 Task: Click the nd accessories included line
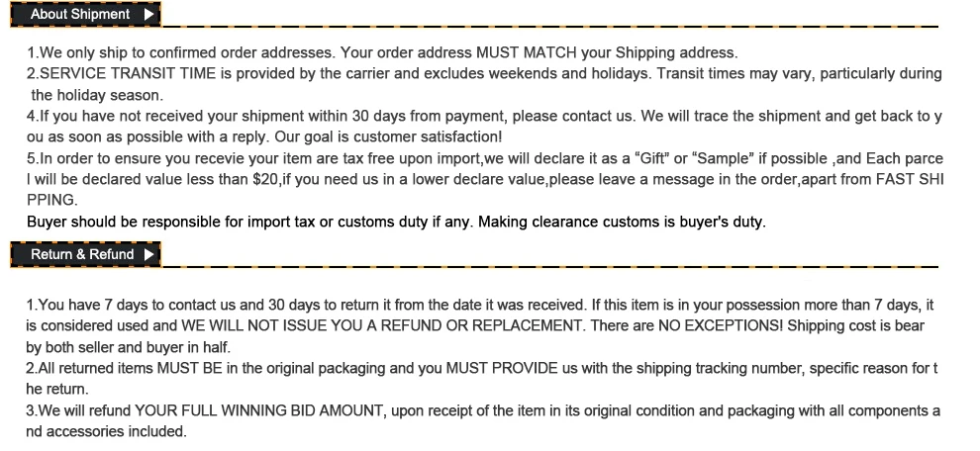click(x=106, y=431)
